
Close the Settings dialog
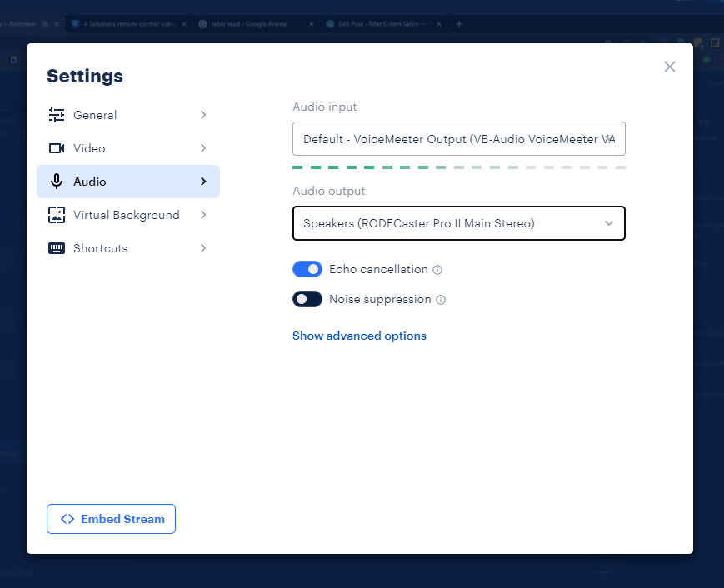tap(670, 67)
